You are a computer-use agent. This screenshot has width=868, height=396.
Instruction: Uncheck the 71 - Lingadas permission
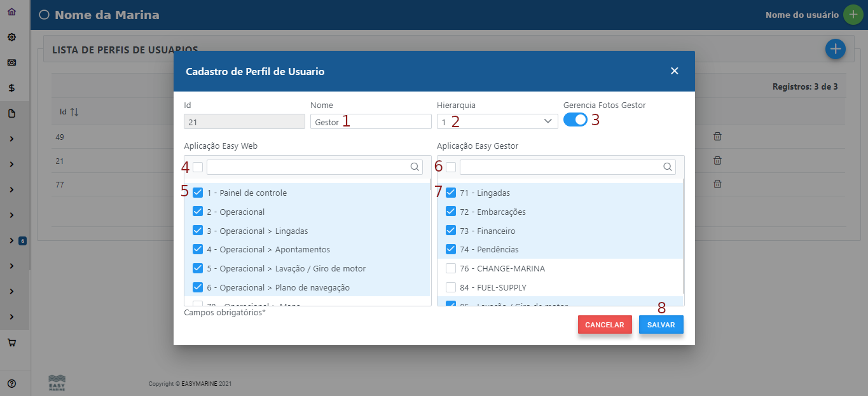[x=451, y=192]
